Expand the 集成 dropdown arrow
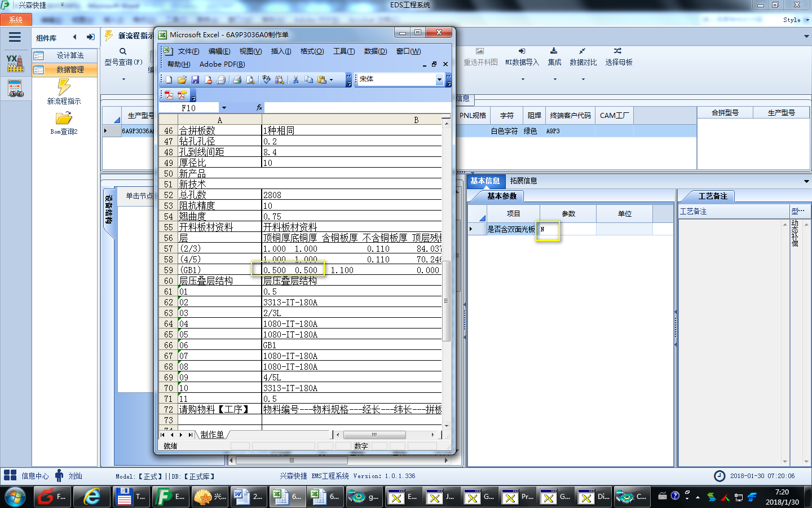Screen dimensions: 812x508 [x=555, y=79]
